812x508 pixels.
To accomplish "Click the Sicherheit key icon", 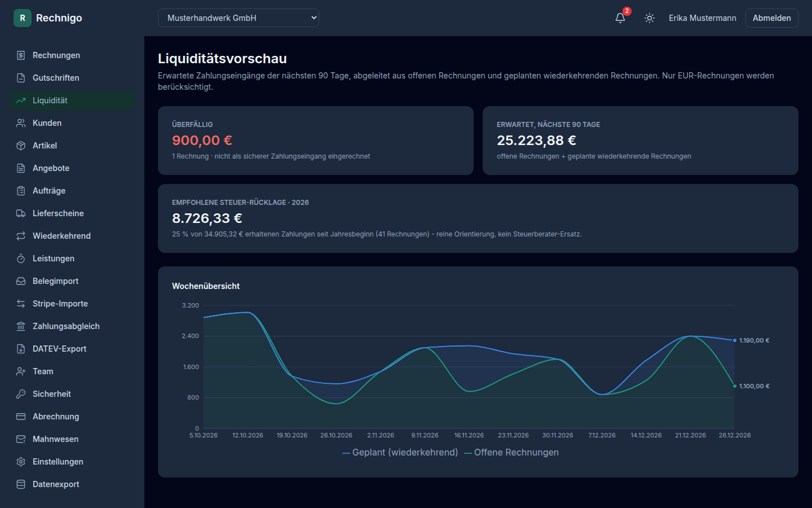I will point(21,394).
